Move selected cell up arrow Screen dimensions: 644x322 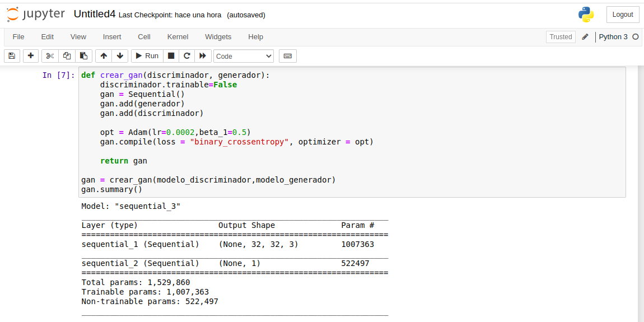click(104, 56)
